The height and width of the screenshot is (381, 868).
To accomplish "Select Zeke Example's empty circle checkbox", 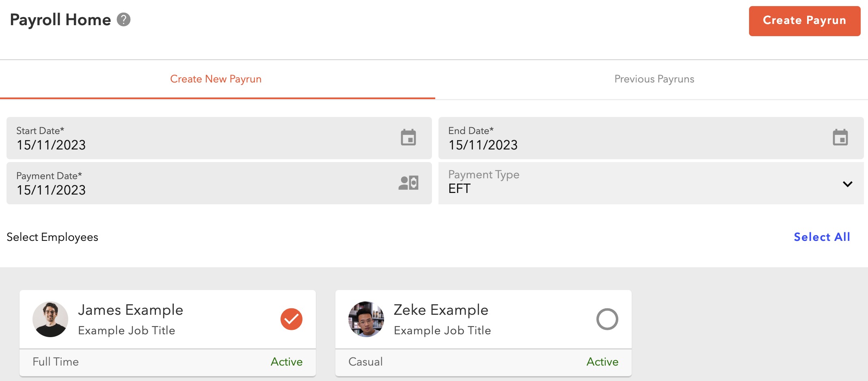I will pos(607,319).
